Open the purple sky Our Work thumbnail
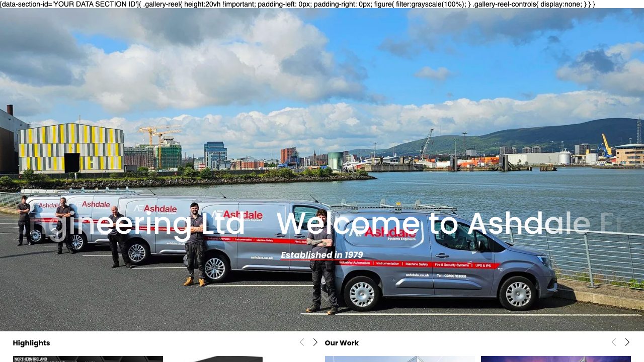This screenshot has height=362, width=644. 556,359
